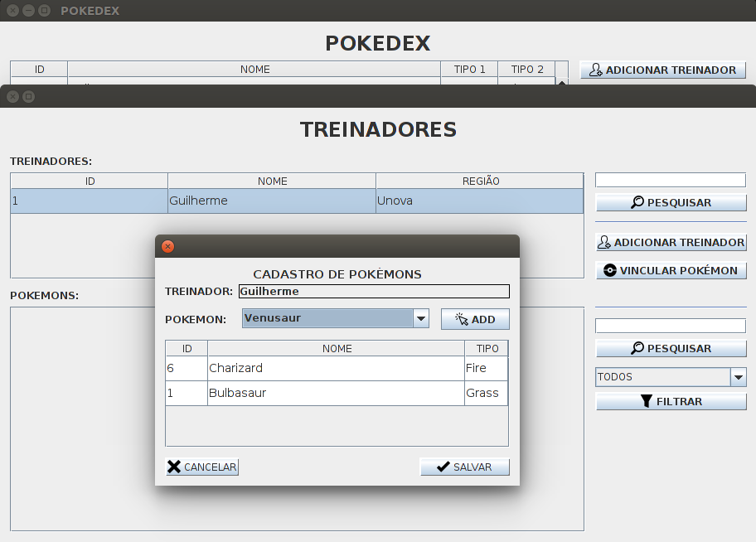Image resolution: width=756 pixels, height=542 pixels.
Task: Select the Charizard row in the dialog table
Action: coord(336,368)
